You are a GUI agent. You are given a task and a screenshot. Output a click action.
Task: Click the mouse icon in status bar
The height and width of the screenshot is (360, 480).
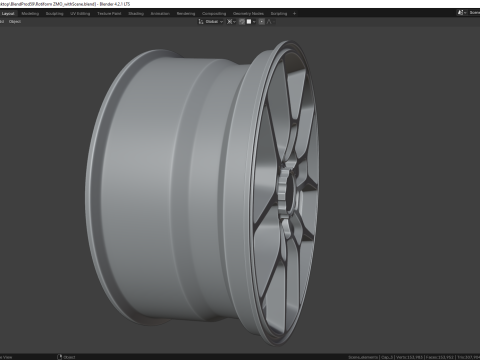(60, 357)
